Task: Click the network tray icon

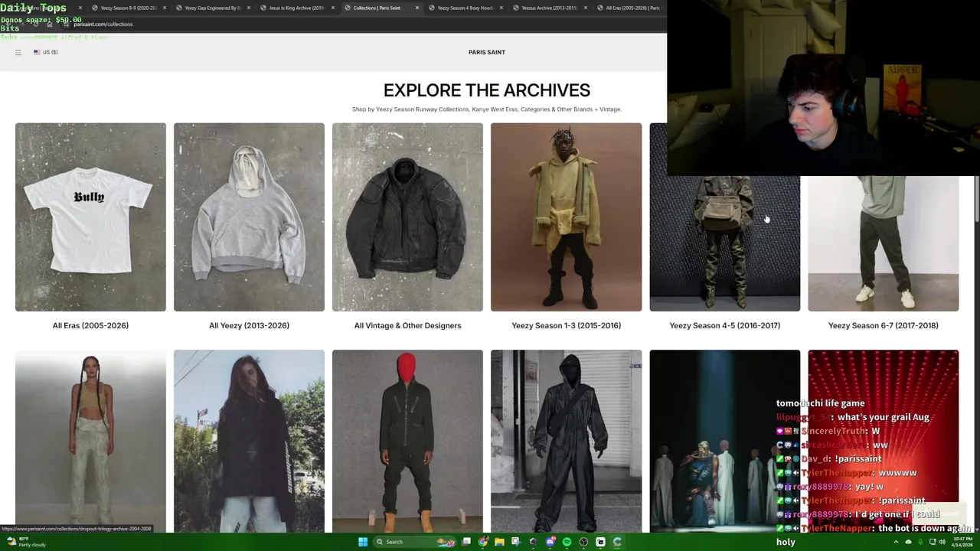Action: [933, 542]
